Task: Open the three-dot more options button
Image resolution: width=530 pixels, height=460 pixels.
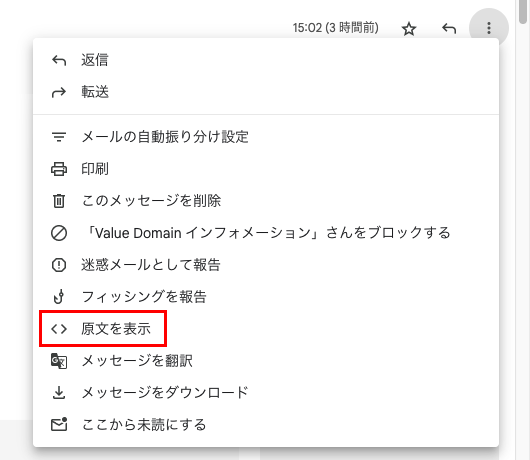Action: tap(489, 28)
